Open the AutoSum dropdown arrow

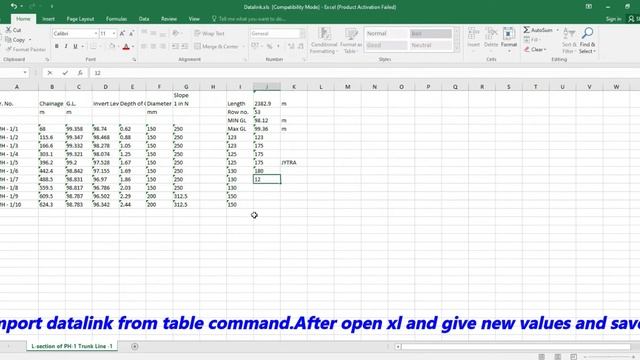[x=557, y=30]
